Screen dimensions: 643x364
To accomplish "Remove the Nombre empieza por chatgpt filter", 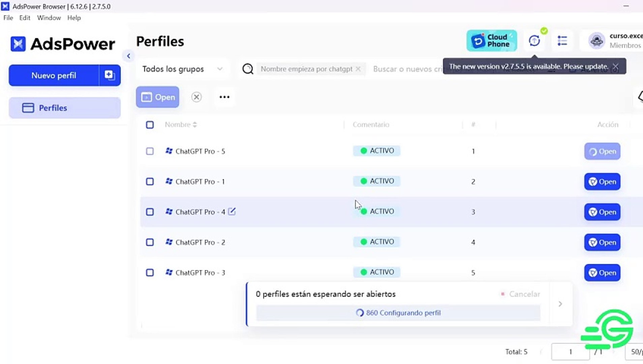I will [x=358, y=69].
